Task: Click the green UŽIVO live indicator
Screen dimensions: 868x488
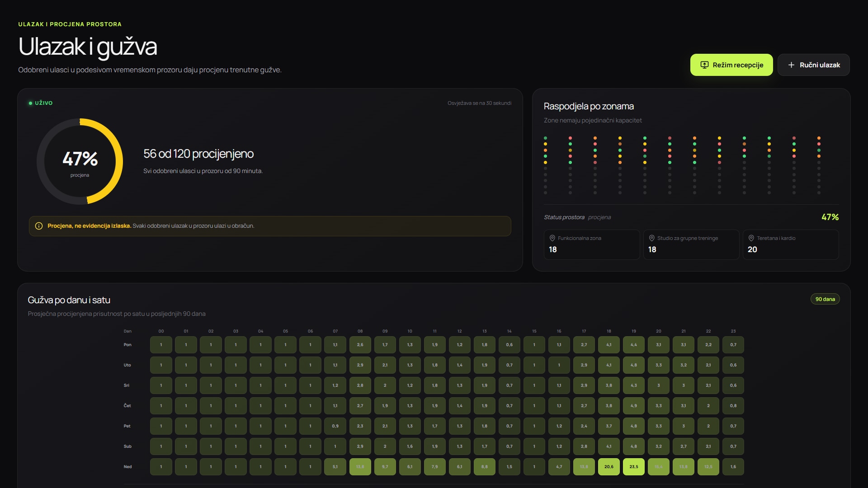Action: click(41, 103)
